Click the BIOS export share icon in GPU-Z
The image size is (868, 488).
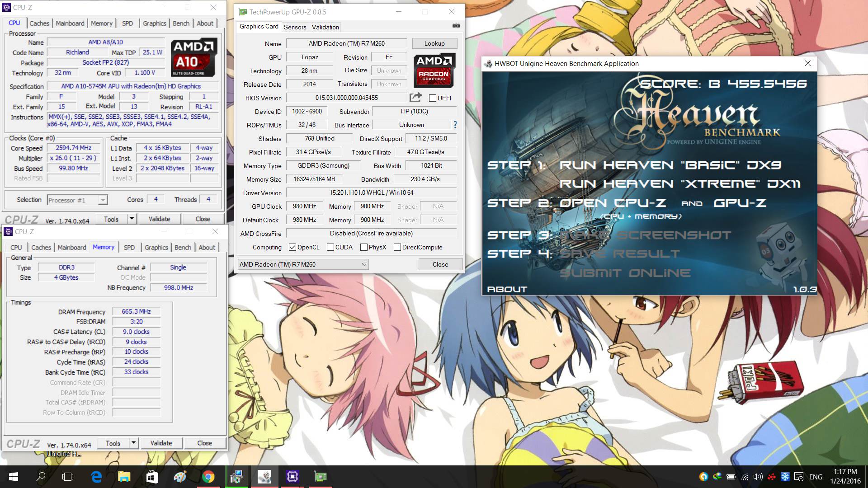pyautogui.click(x=415, y=97)
